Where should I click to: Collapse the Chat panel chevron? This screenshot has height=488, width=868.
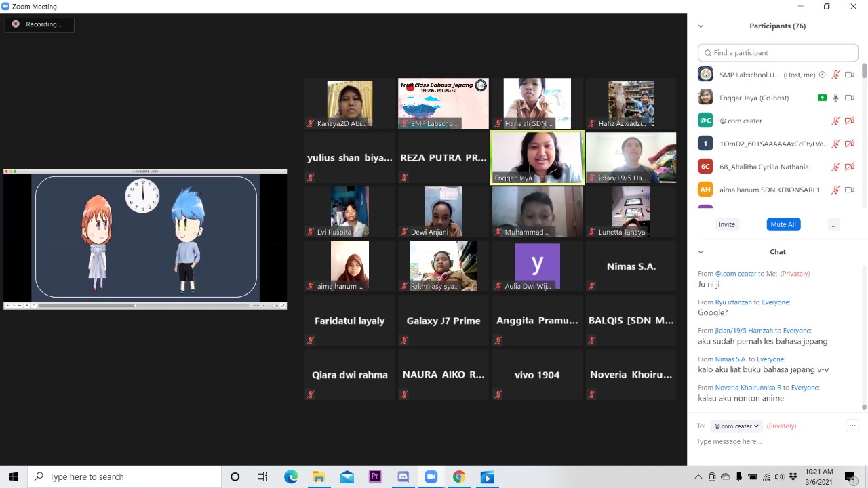coord(701,252)
